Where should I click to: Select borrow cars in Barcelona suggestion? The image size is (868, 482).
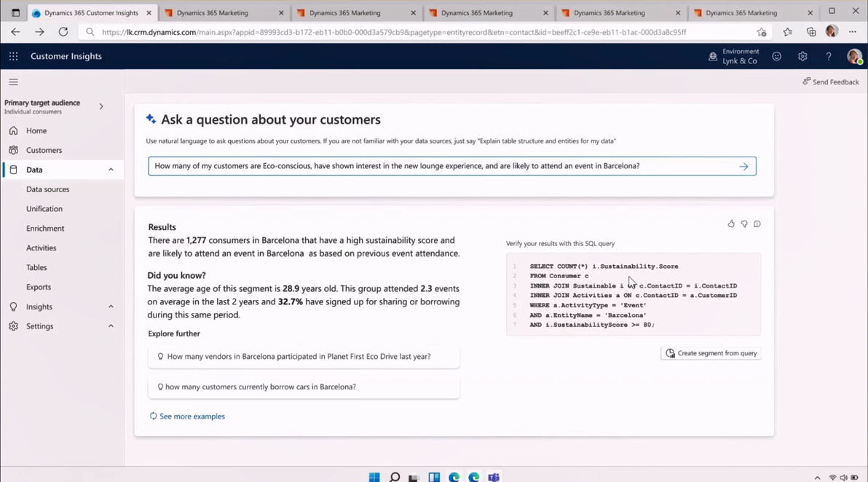[304, 387]
